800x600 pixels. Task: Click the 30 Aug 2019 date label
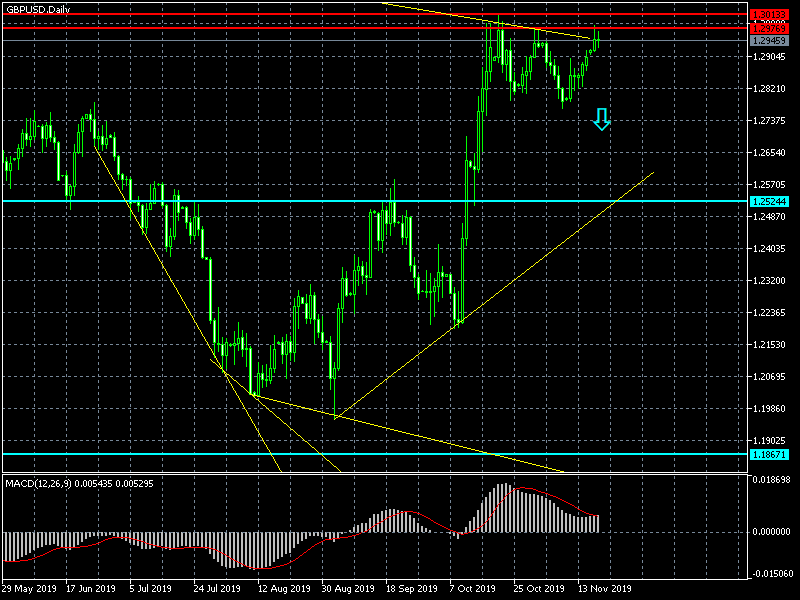pos(348,589)
